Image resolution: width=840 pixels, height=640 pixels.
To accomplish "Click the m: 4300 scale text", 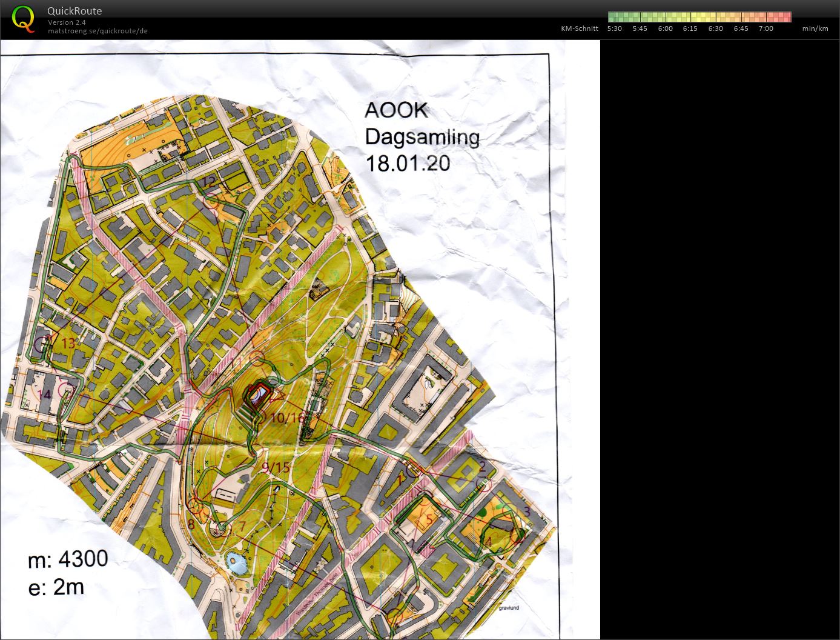I will pyautogui.click(x=68, y=559).
